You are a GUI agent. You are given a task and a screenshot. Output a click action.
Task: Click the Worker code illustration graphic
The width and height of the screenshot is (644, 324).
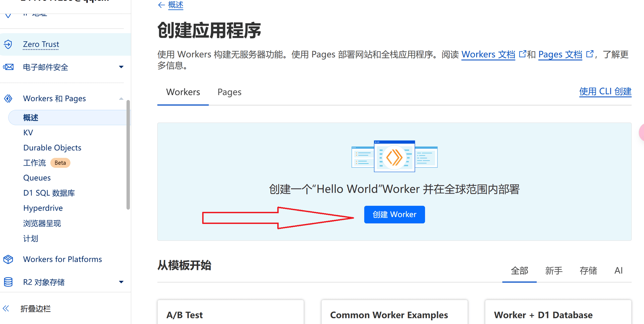(x=394, y=156)
